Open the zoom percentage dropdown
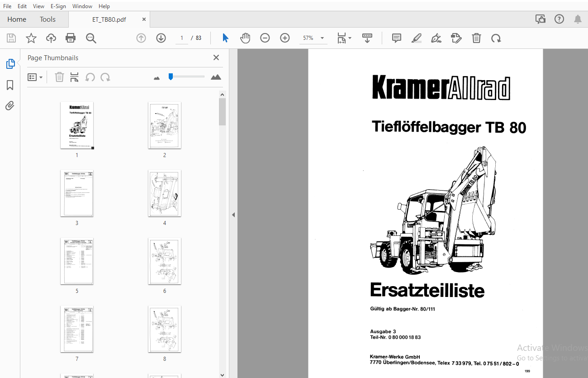The width and height of the screenshot is (588, 378). pos(322,38)
